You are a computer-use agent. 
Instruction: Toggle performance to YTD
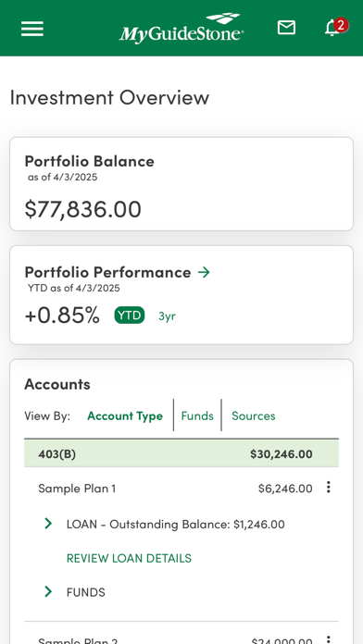tap(130, 316)
